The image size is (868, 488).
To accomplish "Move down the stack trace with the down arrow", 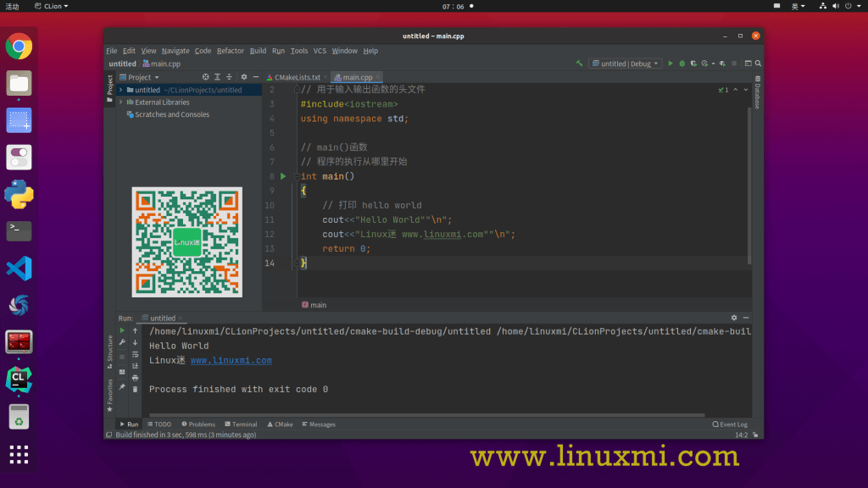I will coord(135,342).
